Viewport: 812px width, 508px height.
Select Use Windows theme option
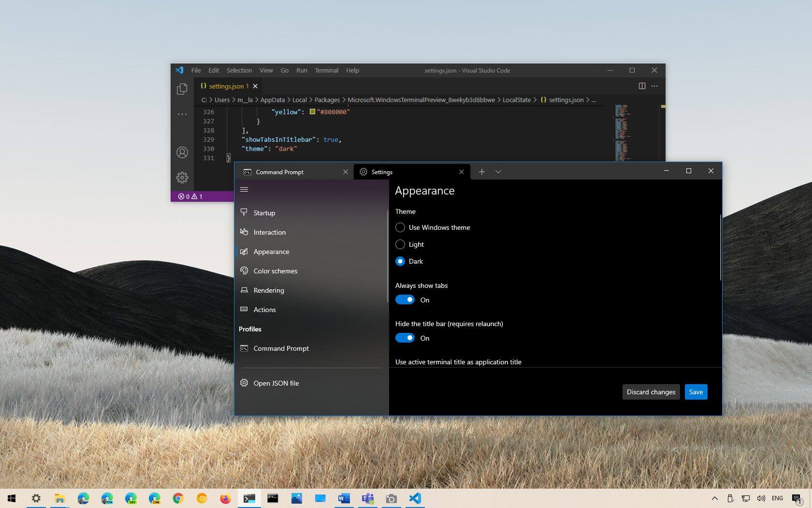(400, 227)
